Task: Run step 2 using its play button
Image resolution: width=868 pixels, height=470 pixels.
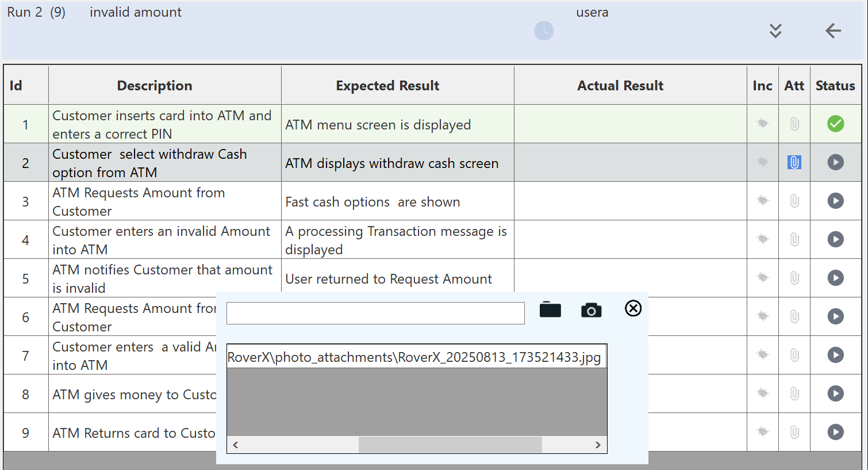Action: click(x=835, y=162)
